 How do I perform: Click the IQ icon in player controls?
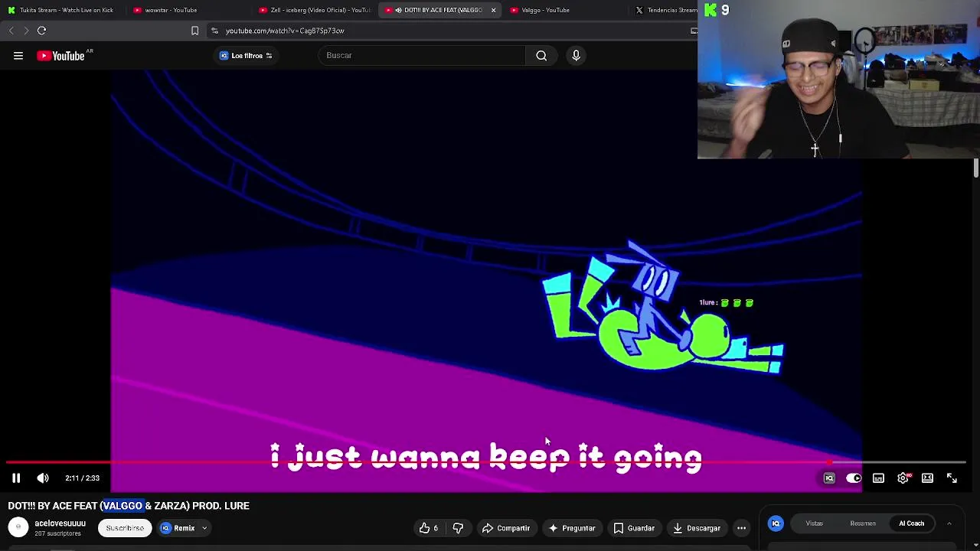[829, 478]
